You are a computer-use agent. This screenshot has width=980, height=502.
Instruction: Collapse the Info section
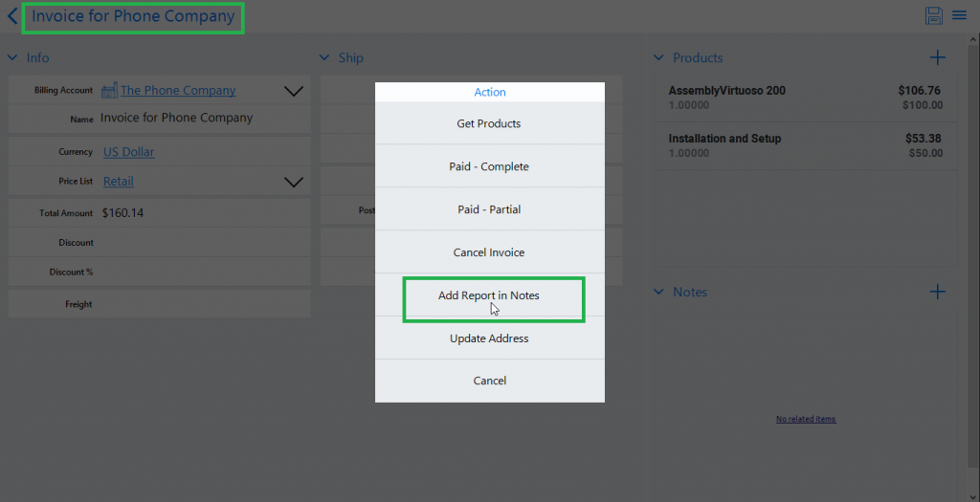(13, 58)
